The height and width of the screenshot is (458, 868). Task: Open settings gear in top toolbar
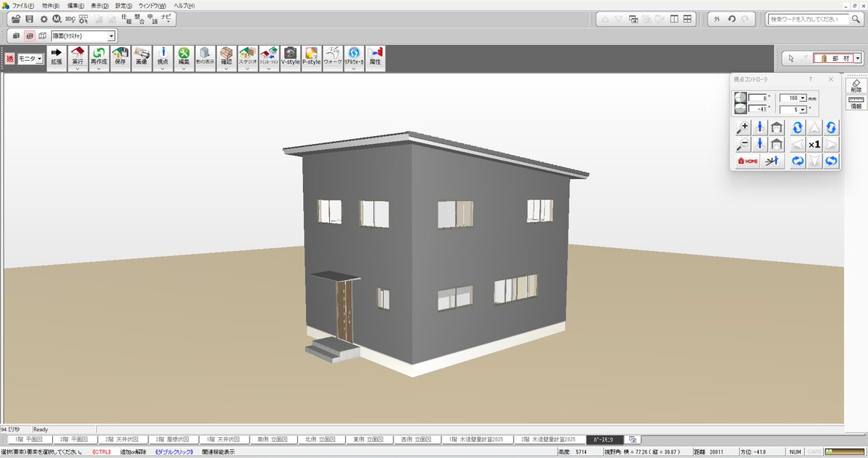pos(43,19)
